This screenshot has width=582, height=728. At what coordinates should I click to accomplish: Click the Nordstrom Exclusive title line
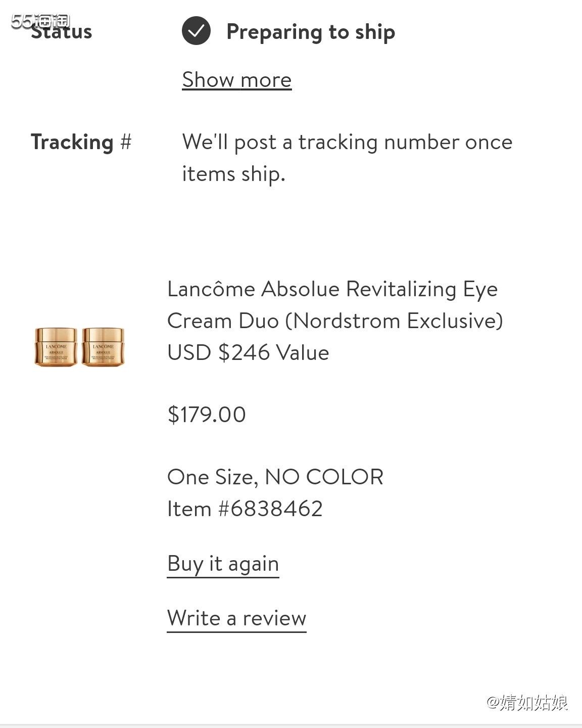click(335, 321)
